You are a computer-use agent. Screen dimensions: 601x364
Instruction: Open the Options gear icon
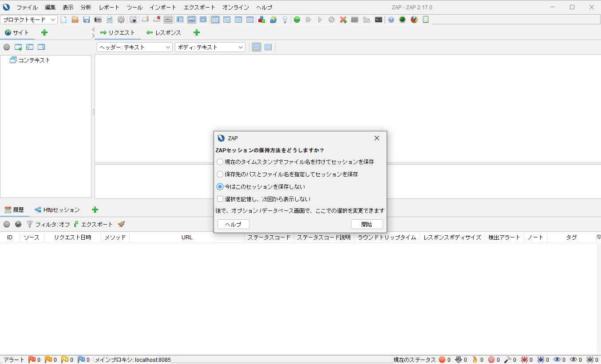click(x=121, y=20)
